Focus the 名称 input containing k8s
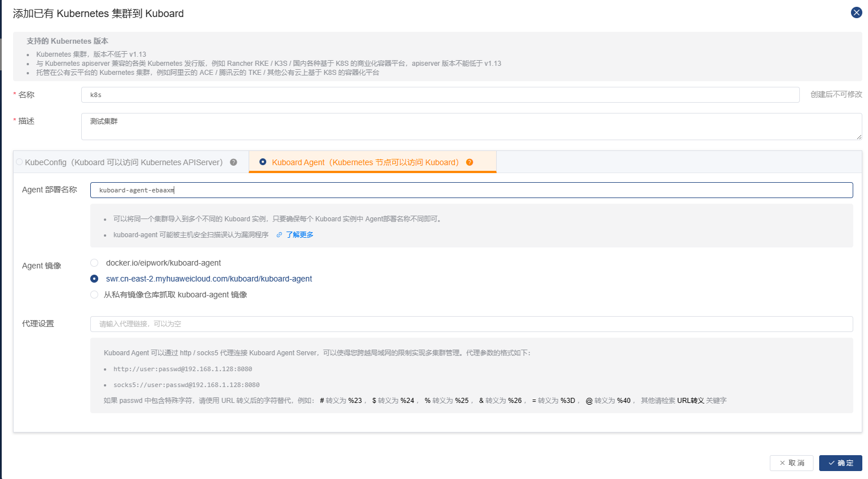868x479 pixels. click(x=441, y=95)
